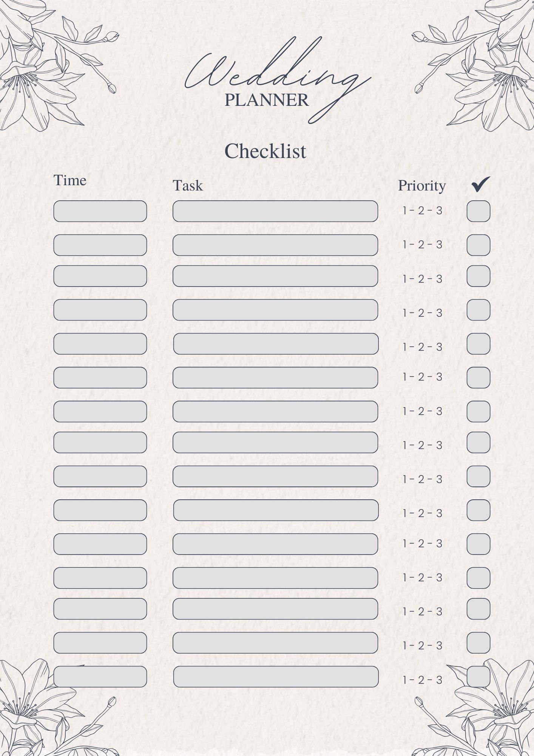534x756 pixels.
Task: Click the checkmark icon in the header
Action: [x=480, y=184]
